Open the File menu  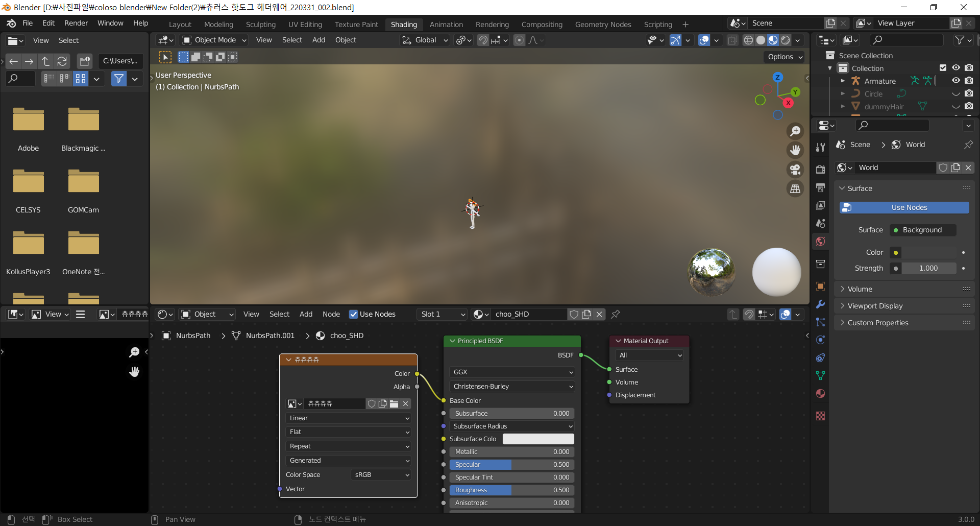[28, 23]
